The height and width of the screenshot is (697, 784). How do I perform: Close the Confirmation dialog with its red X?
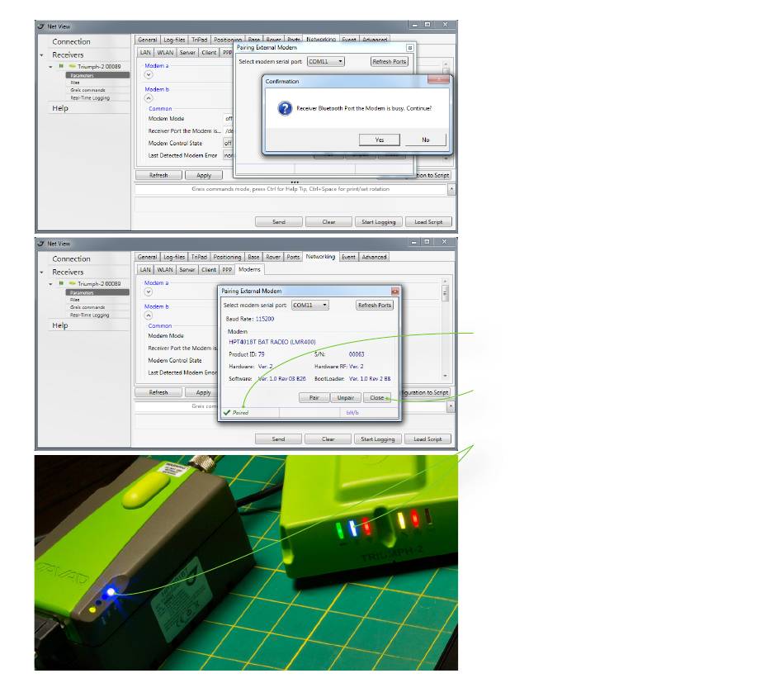click(x=438, y=79)
